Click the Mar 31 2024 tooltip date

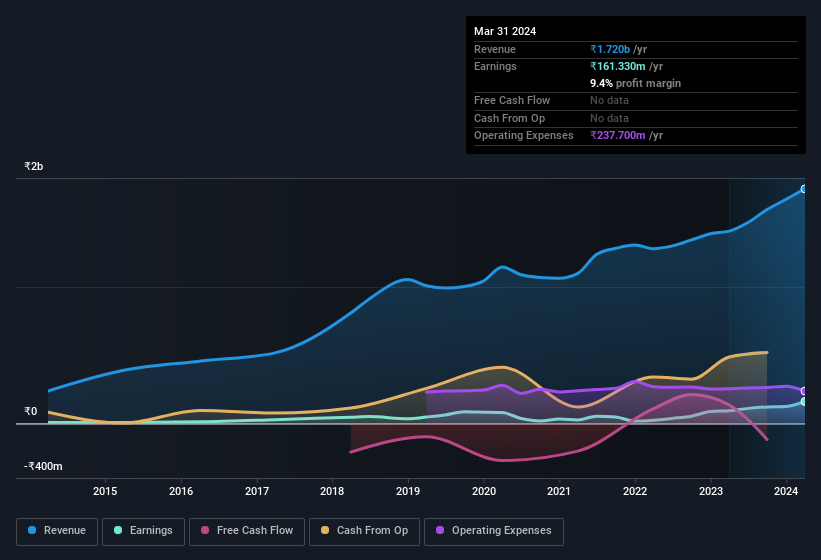click(505, 31)
